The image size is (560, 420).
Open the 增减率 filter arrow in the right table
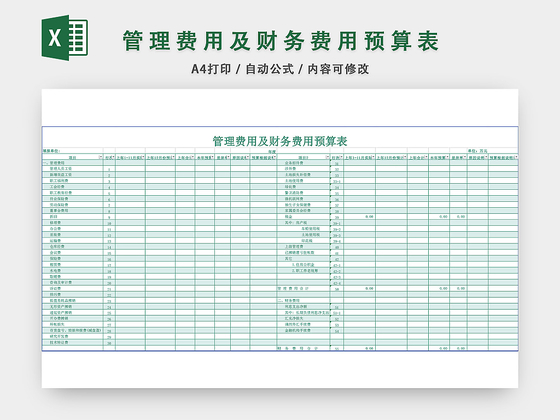tap(465, 158)
